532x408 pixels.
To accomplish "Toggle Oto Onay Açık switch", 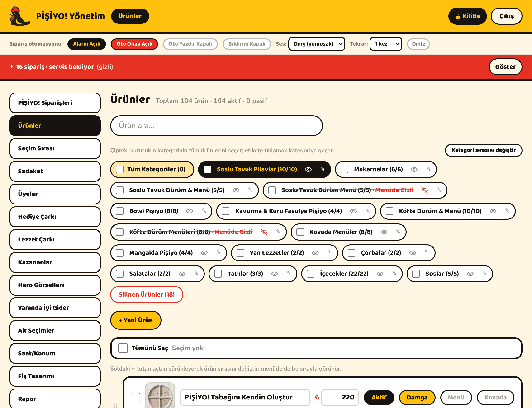I will 134,44.
